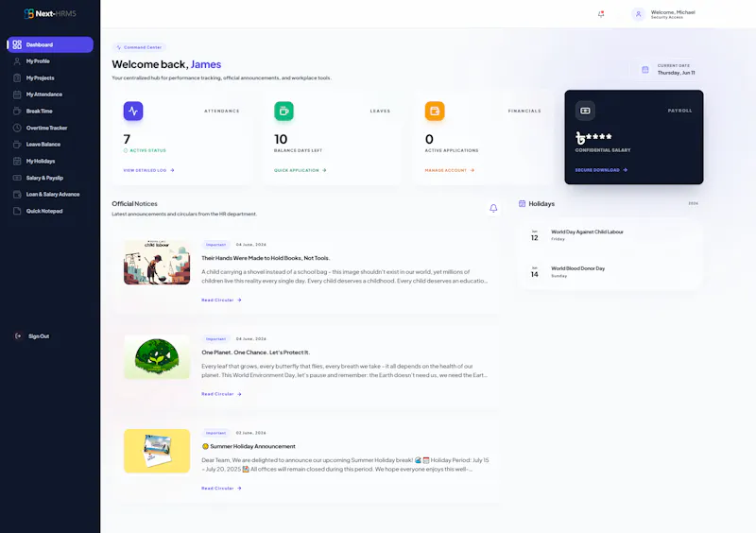Click the Manage Account link
The height and width of the screenshot is (533, 756).
(x=450, y=170)
